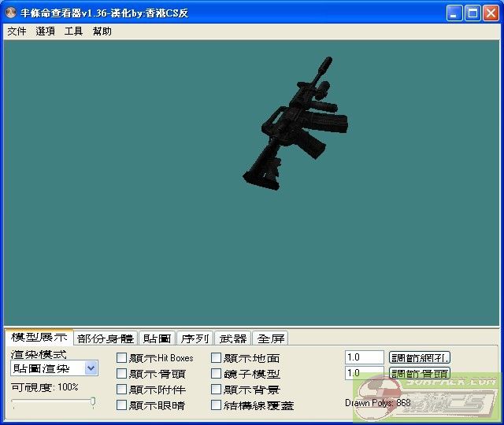Image resolution: width=504 pixels, height=425 pixels.
Task: Toggle the 顯示骨頭 checkbox
Action: click(121, 374)
